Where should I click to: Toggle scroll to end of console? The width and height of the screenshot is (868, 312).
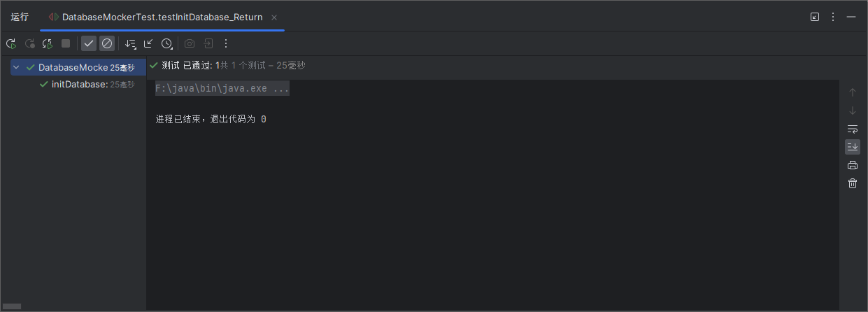pos(852,147)
